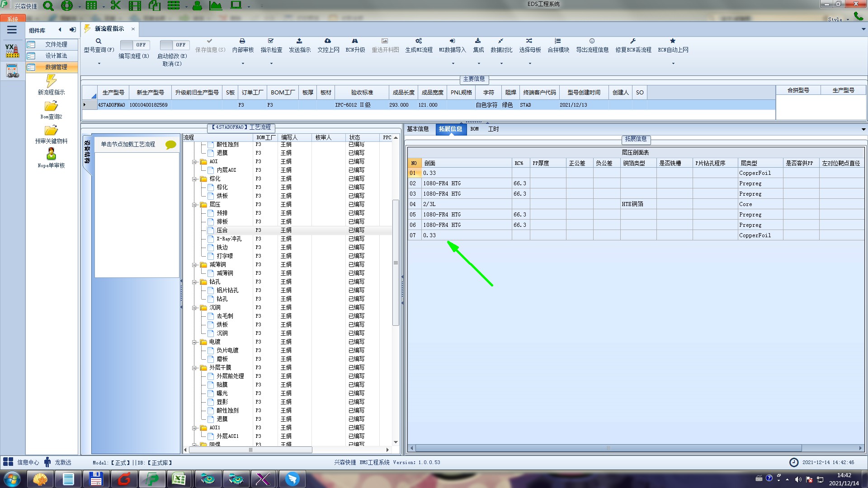This screenshot has width=868, height=488.
Task: Click the 内部审核 printer icon
Action: [x=242, y=41]
